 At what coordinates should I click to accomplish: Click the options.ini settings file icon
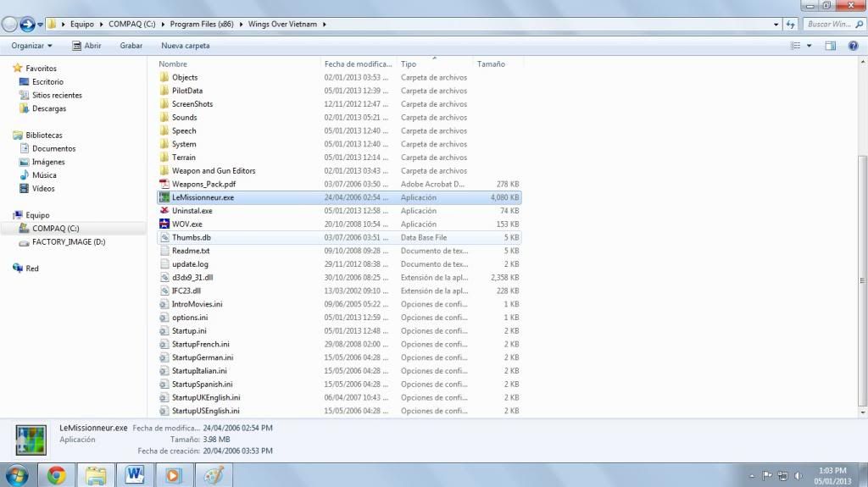click(x=164, y=317)
